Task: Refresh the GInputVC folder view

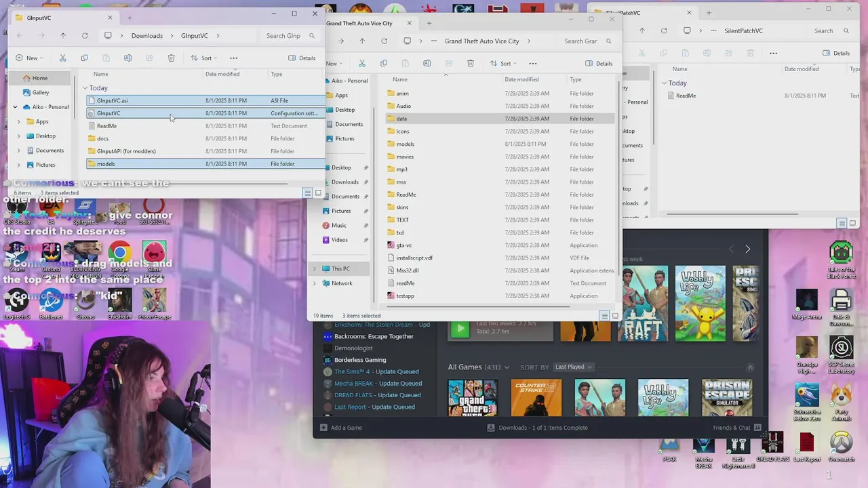Action: tap(85, 36)
